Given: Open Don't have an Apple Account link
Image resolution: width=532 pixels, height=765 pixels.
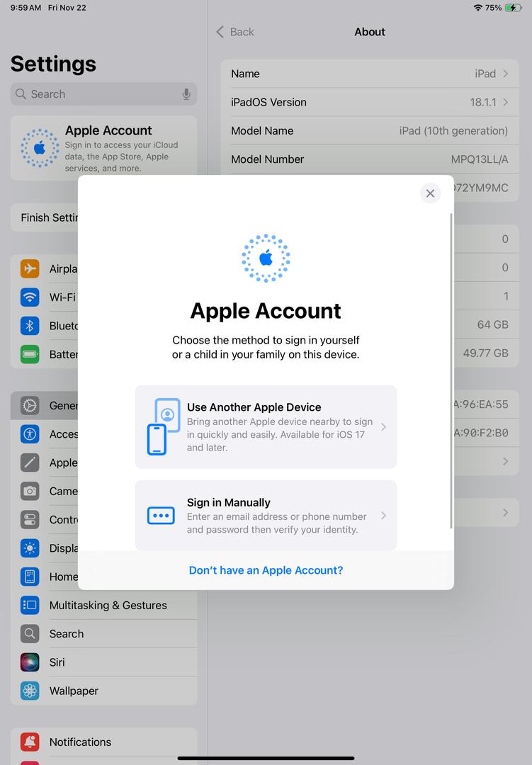Looking at the screenshot, I should tap(266, 569).
